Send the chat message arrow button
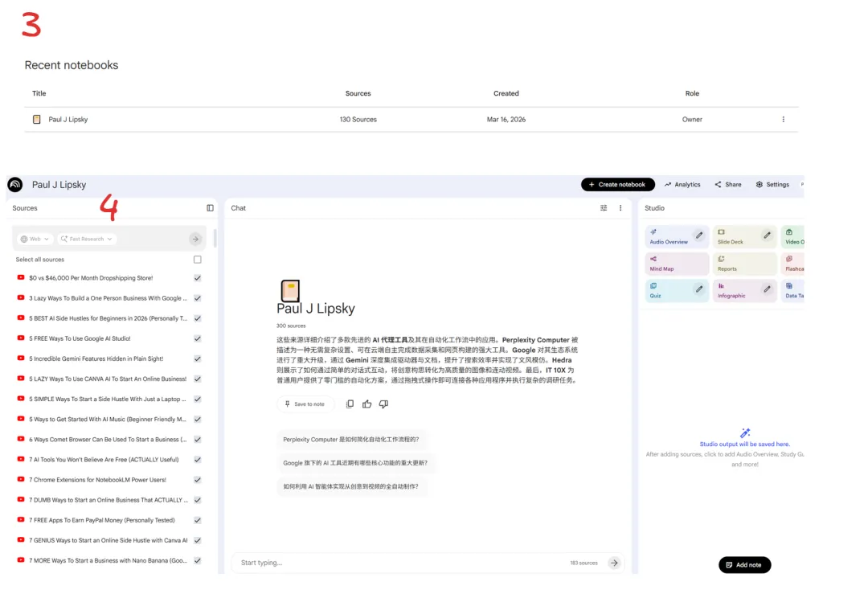Image resolution: width=868 pixels, height=594 pixels. click(614, 563)
